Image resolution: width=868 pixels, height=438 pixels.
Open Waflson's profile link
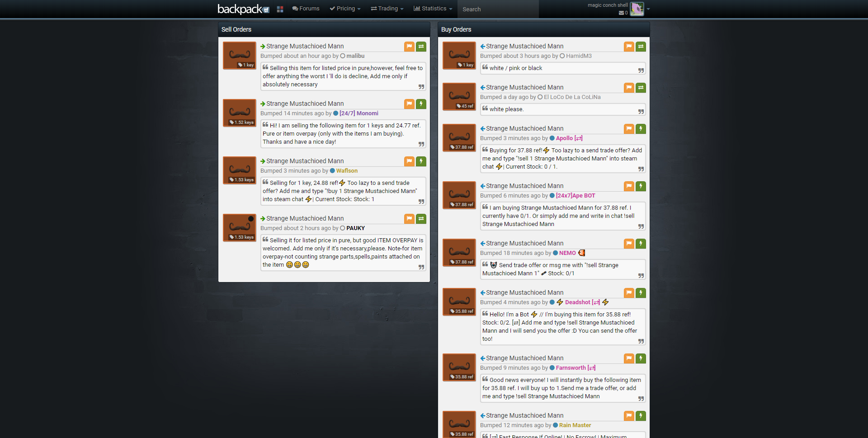coord(347,171)
